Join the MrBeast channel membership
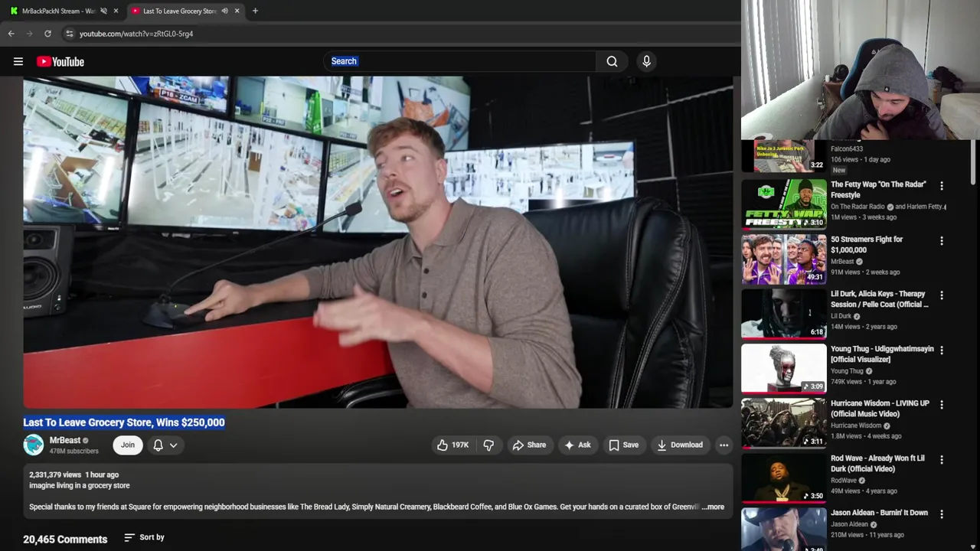The image size is (980, 551). (127, 445)
